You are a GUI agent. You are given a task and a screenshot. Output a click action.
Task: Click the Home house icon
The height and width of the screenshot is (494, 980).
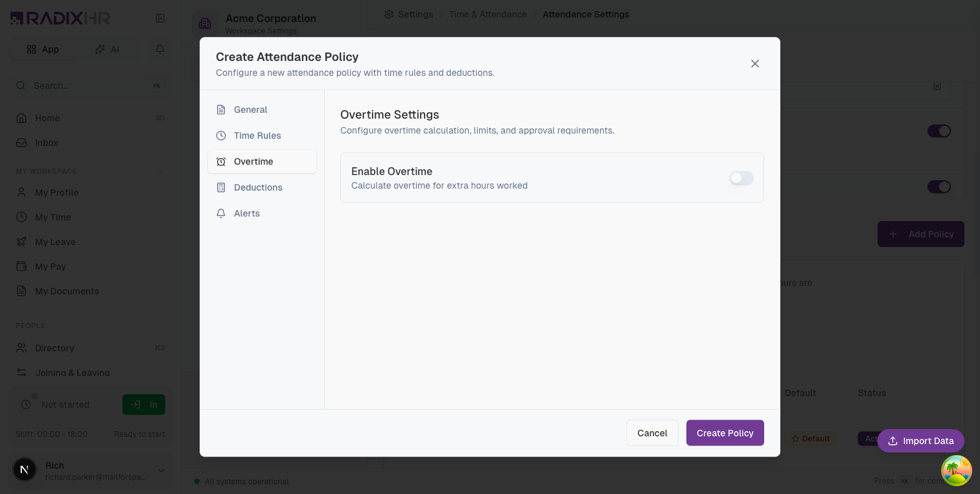tap(21, 118)
